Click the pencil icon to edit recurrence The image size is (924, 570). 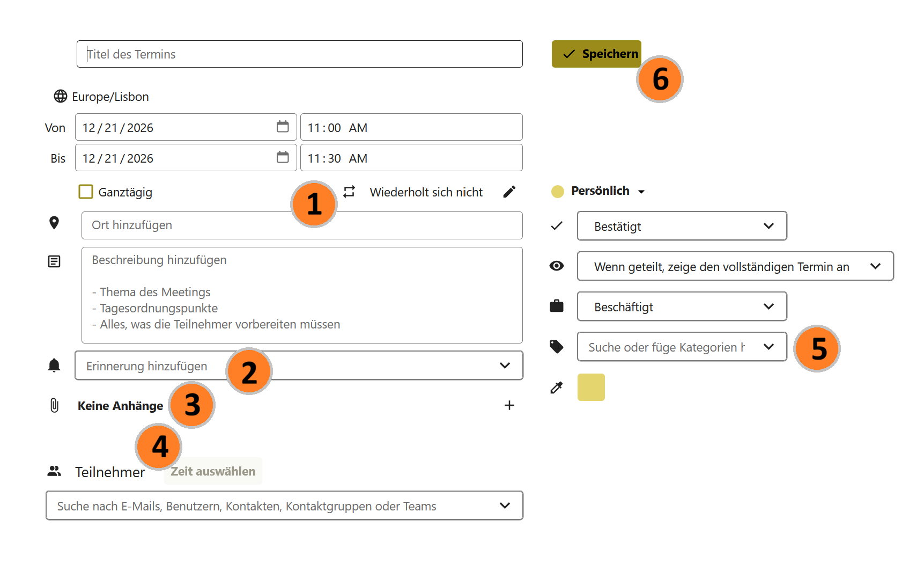509,192
